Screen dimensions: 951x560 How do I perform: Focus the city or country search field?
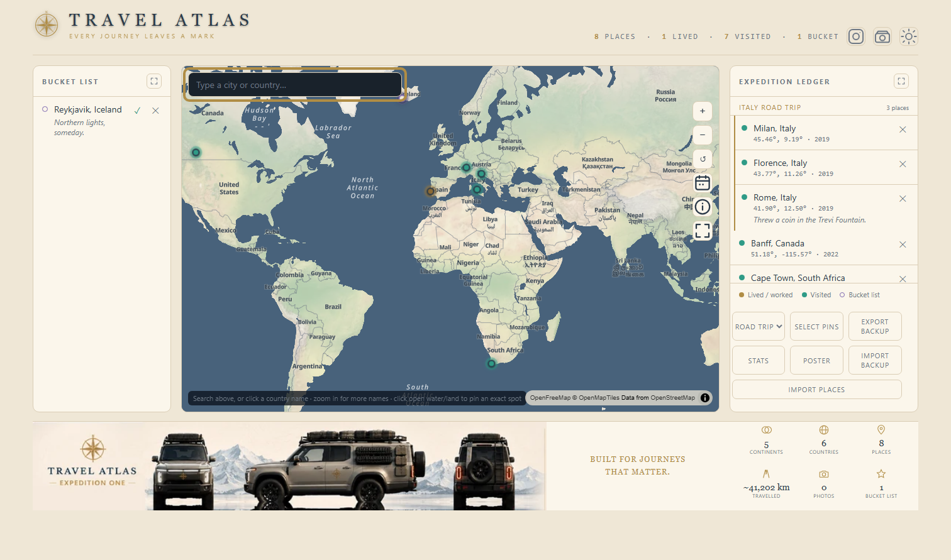[x=295, y=85]
